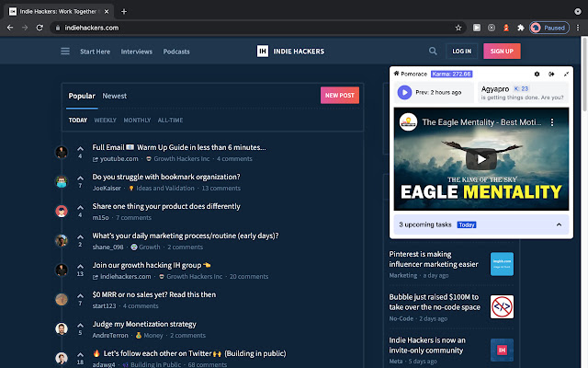This screenshot has width=588, height=368.
Task: Upvote 'Do you struggle with bookmark organization?'
Action: pos(80,178)
